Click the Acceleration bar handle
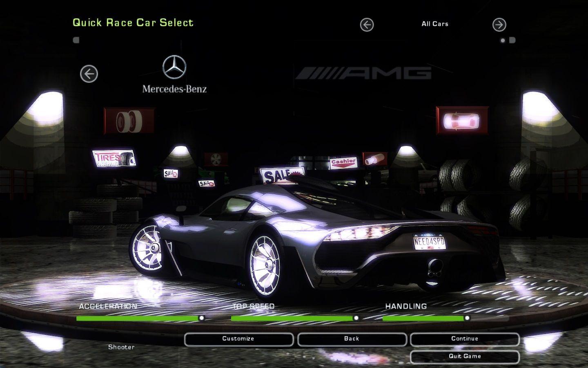The image size is (588, 368). (x=201, y=318)
